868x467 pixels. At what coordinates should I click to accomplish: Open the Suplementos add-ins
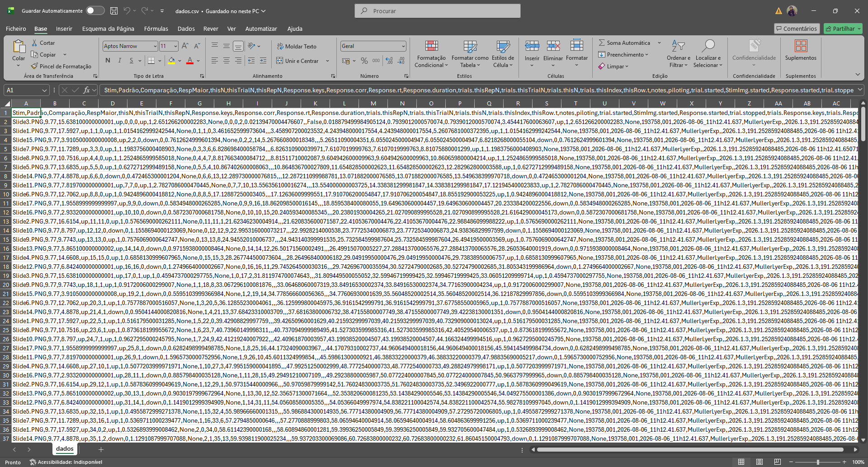point(801,51)
